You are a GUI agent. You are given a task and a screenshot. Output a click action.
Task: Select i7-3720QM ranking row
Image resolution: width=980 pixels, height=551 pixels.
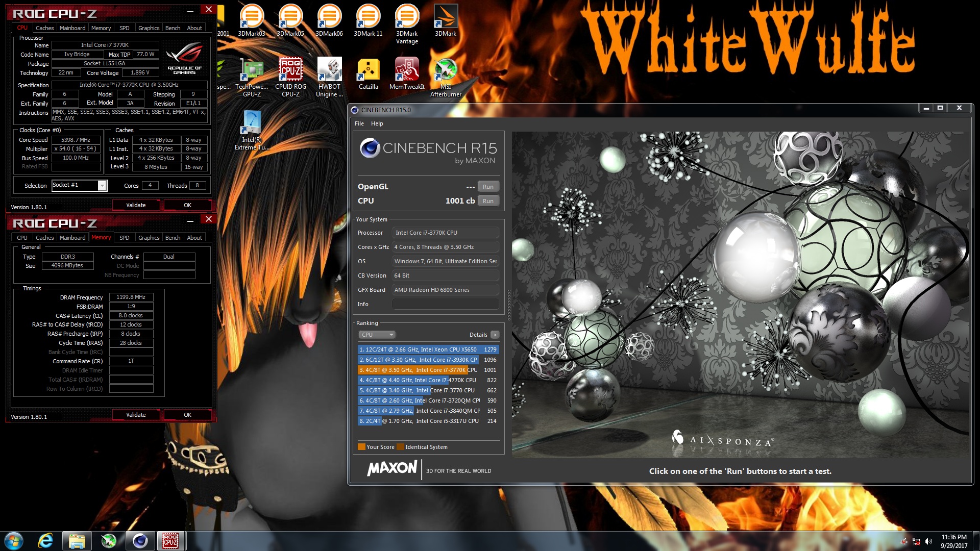click(x=428, y=400)
